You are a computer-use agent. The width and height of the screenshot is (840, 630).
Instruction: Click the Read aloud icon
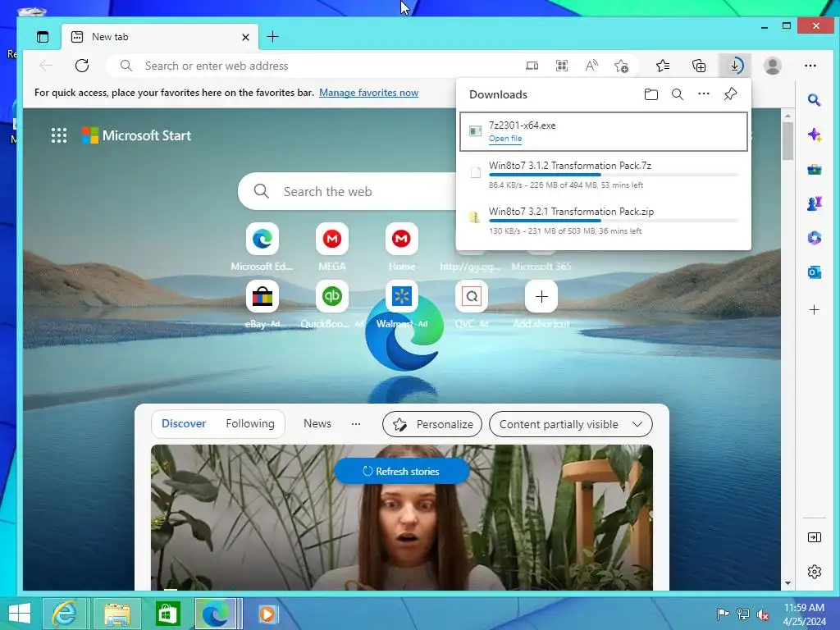click(x=591, y=66)
